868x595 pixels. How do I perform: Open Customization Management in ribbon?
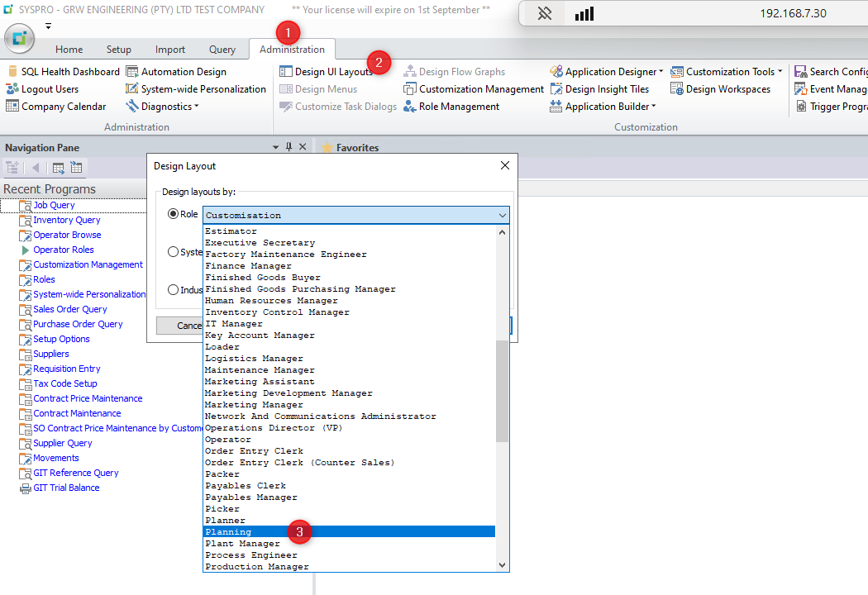(474, 89)
